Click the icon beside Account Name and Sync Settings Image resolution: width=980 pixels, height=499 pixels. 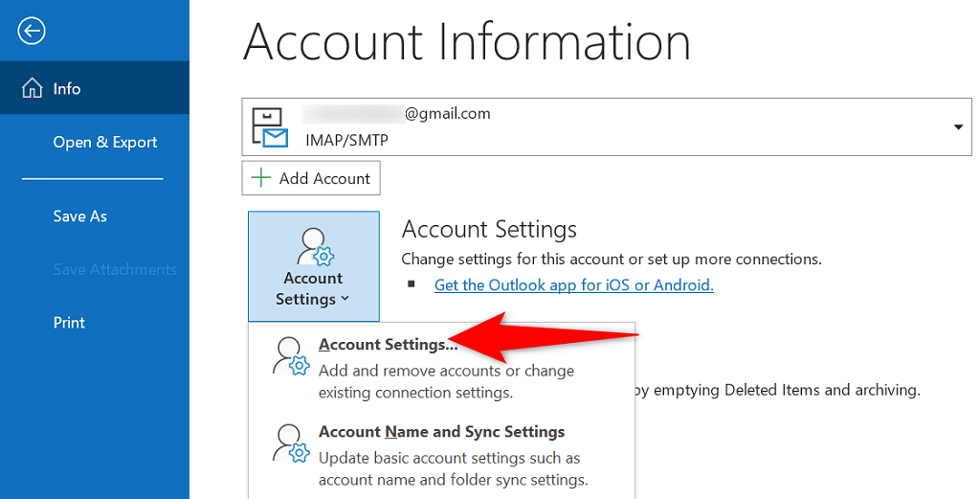(290, 444)
